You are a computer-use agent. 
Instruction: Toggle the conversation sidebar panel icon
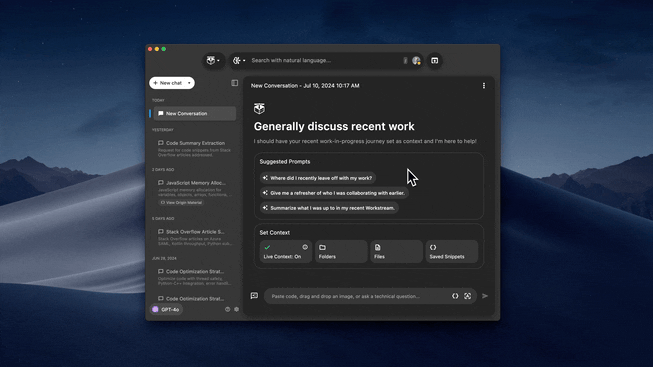coord(234,83)
